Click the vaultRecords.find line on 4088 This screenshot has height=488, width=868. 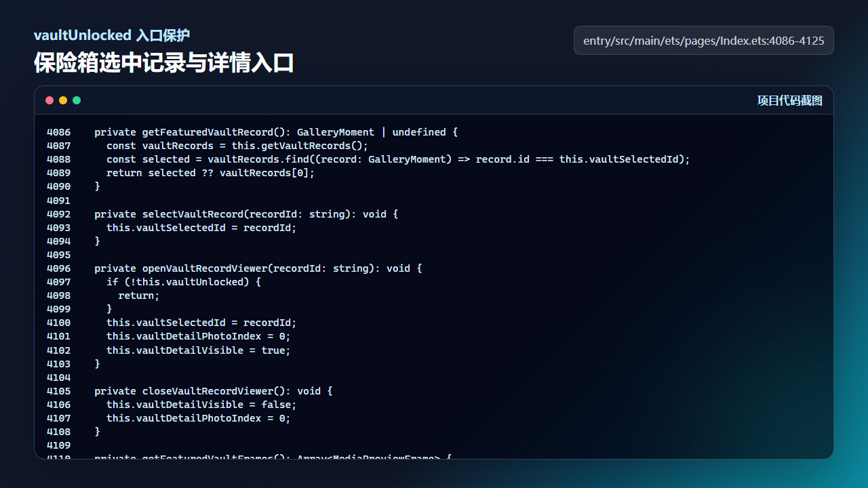[398, 159]
